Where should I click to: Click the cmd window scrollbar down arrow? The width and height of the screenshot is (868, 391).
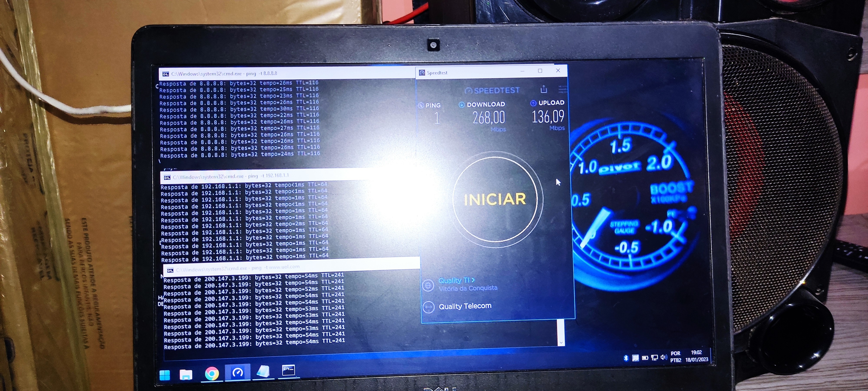coord(561,342)
